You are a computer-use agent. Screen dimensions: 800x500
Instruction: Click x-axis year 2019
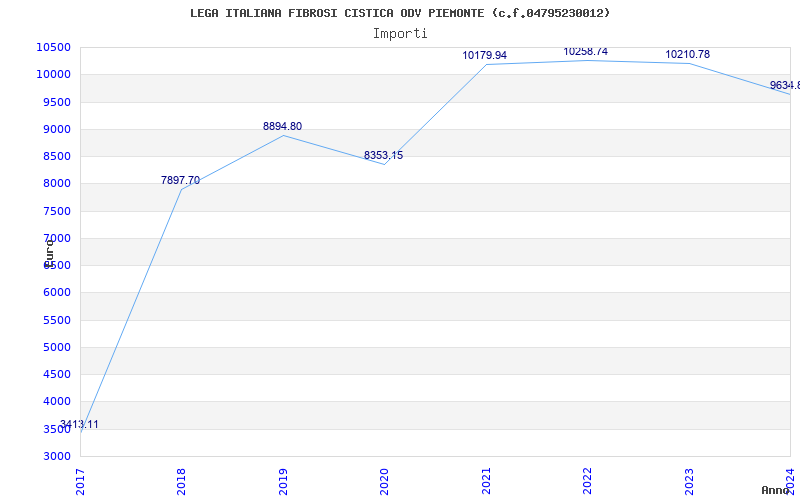point(283,481)
